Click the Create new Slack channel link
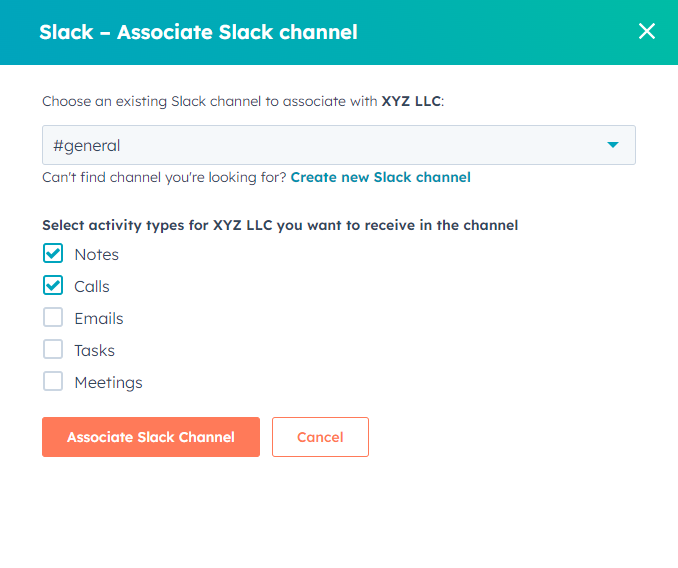This screenshot has height=568, width=678. (380, 178)
